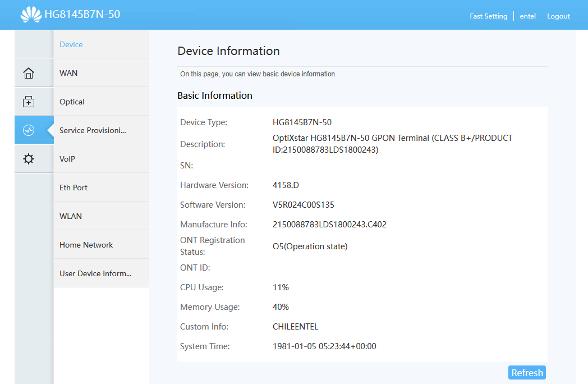The image size is (588, 384).
Task: Click system time value 1981-01-05
Action: [x=324, y=346]
